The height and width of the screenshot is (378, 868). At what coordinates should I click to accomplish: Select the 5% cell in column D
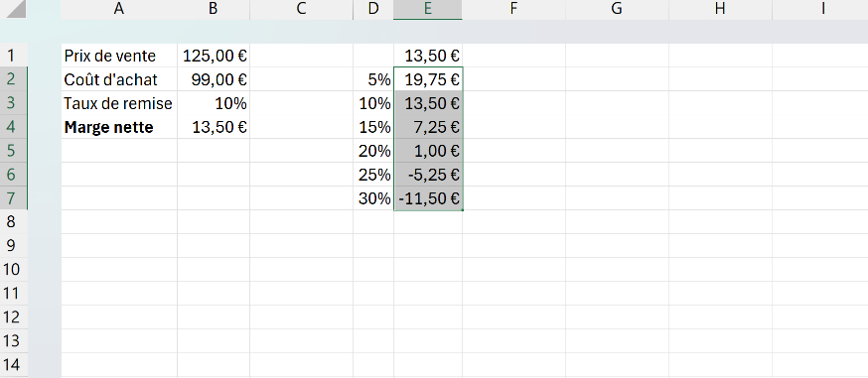tap(373, 79)
